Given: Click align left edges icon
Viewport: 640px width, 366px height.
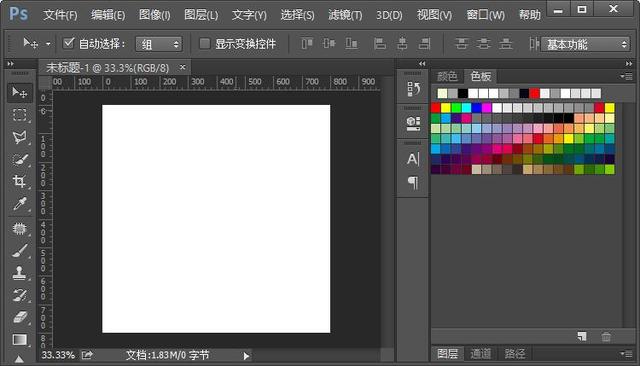Looking at the screenshot, I should 380,43.
